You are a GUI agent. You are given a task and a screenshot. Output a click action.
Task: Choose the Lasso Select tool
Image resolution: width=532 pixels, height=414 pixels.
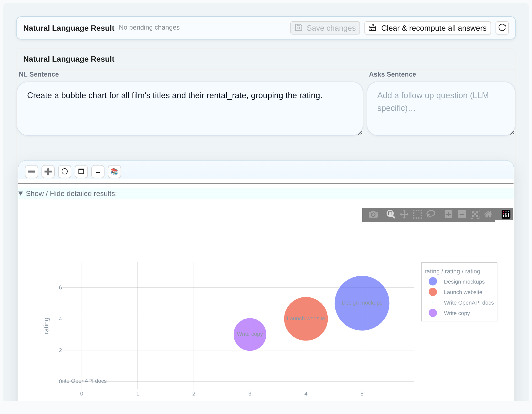pos(431,214)
